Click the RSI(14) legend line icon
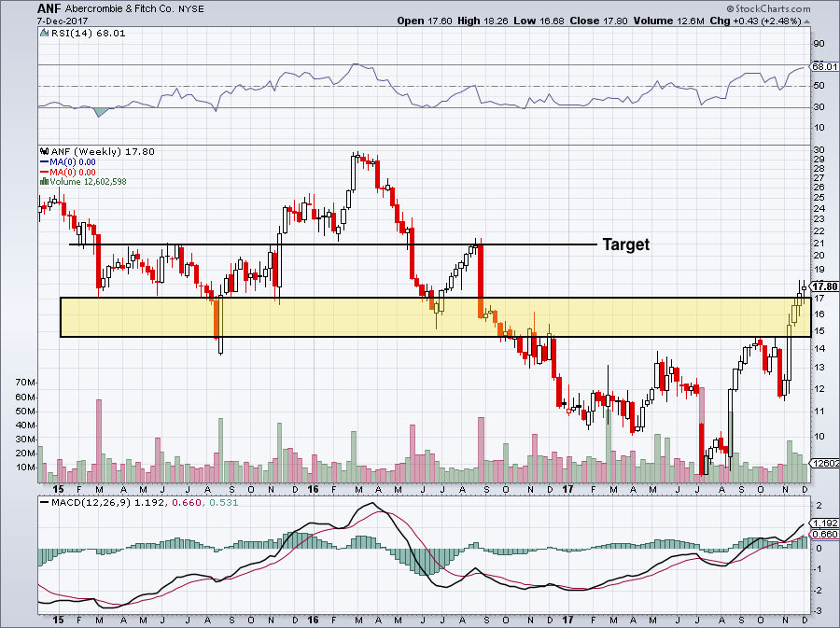This screenshot has height=628, width=840. pos(44,34)
